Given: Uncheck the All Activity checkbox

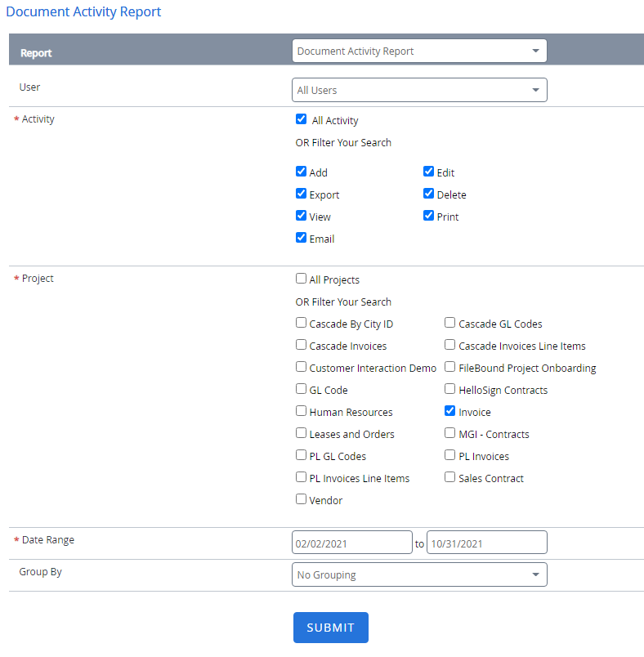Looking at the screenshot, I should coord(302,120).
